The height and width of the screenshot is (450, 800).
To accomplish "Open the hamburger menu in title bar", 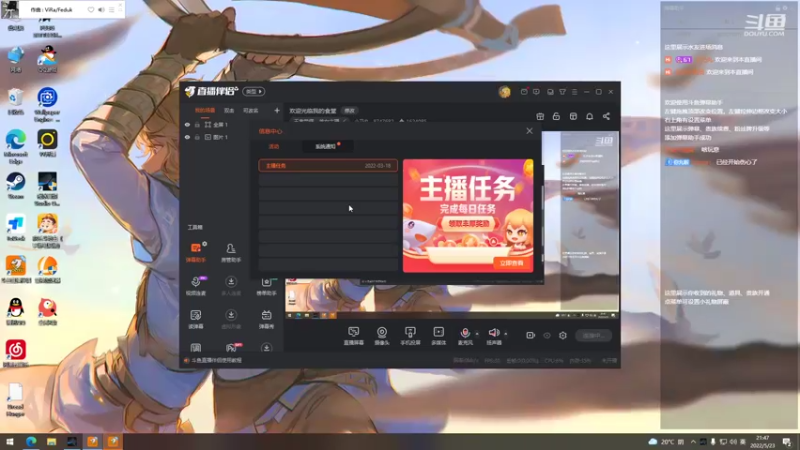I will coord(574,92).
